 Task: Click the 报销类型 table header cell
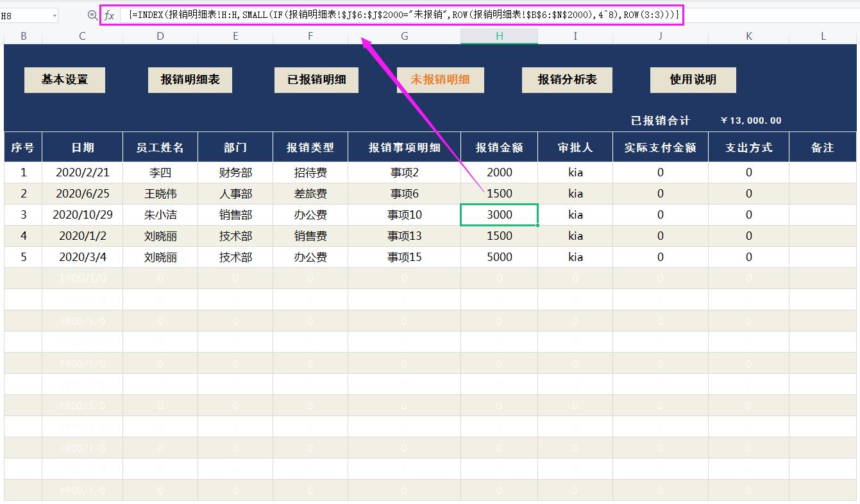pos(310,147)
